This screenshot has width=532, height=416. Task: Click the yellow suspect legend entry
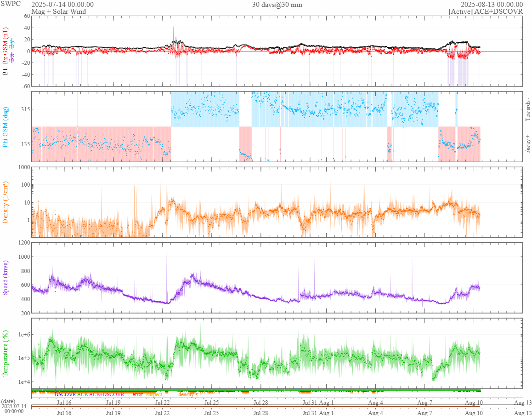coord(154,394)
